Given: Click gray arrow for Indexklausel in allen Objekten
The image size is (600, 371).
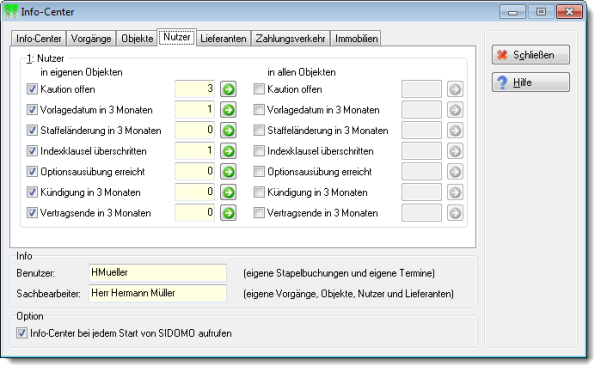Looking at the screenshot, I should [x=455, y=151].
